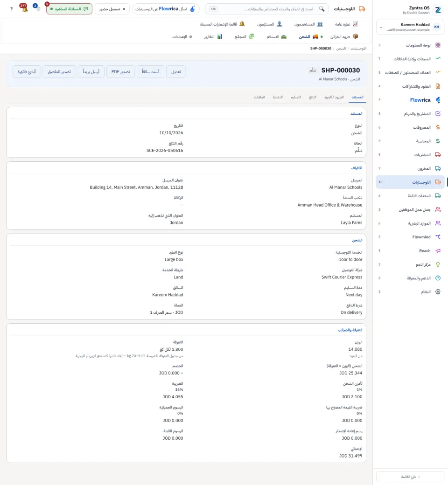The height and width of the screenshot is (485, 448).
Task: Open the Human Resources icon (الموارد البشرية)
Action: (438, 223)
